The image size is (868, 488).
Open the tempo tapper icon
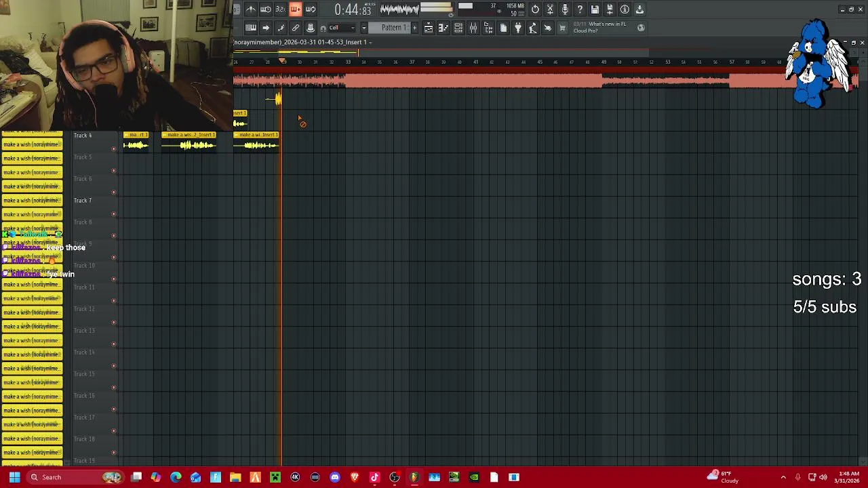[533, 28]
